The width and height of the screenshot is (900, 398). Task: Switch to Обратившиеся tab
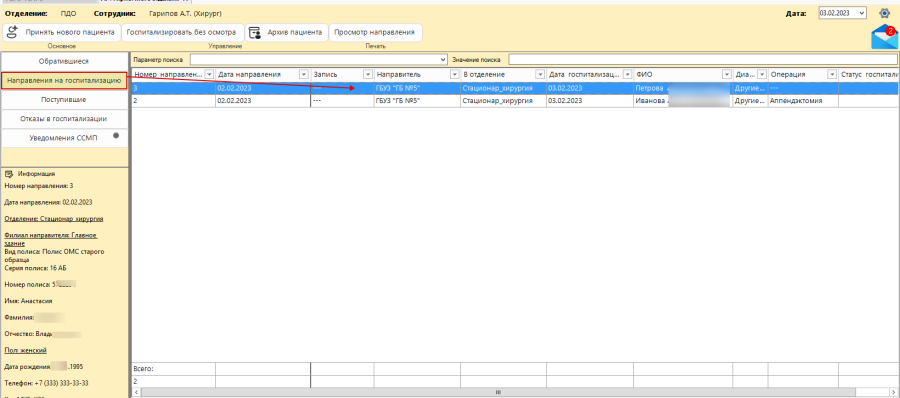tap(64, 61)
